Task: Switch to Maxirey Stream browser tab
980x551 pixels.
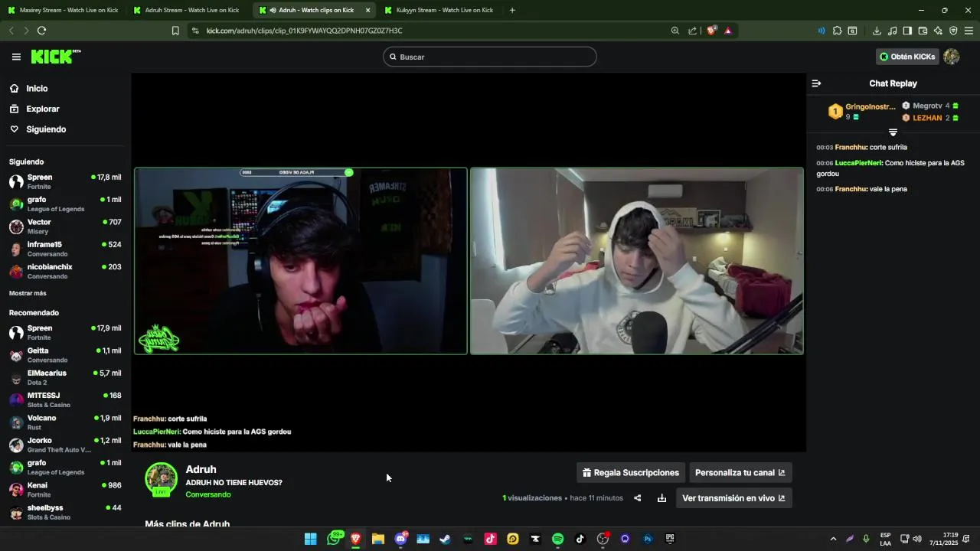Action: (x=63, y=10)
